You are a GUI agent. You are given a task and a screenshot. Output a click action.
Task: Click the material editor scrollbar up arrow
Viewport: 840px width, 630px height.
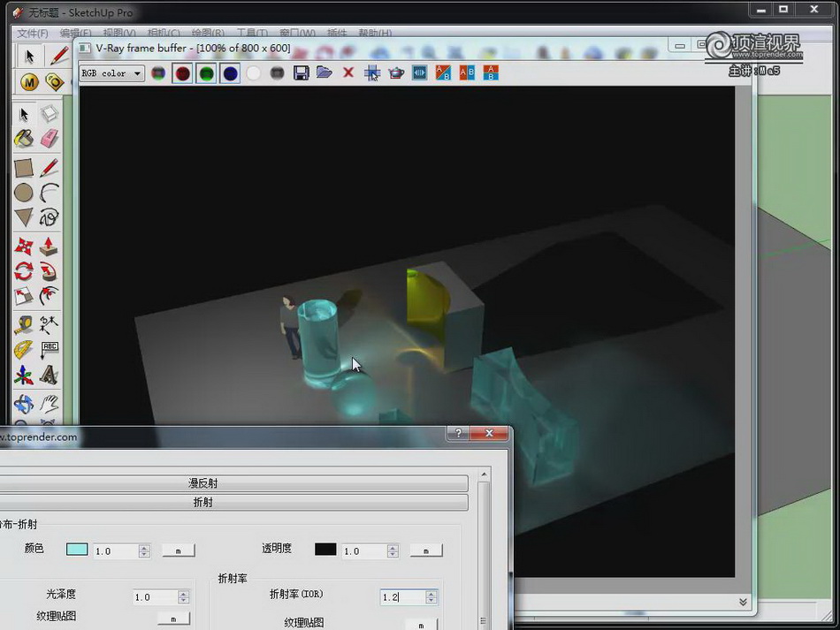(x=484, y=474)
